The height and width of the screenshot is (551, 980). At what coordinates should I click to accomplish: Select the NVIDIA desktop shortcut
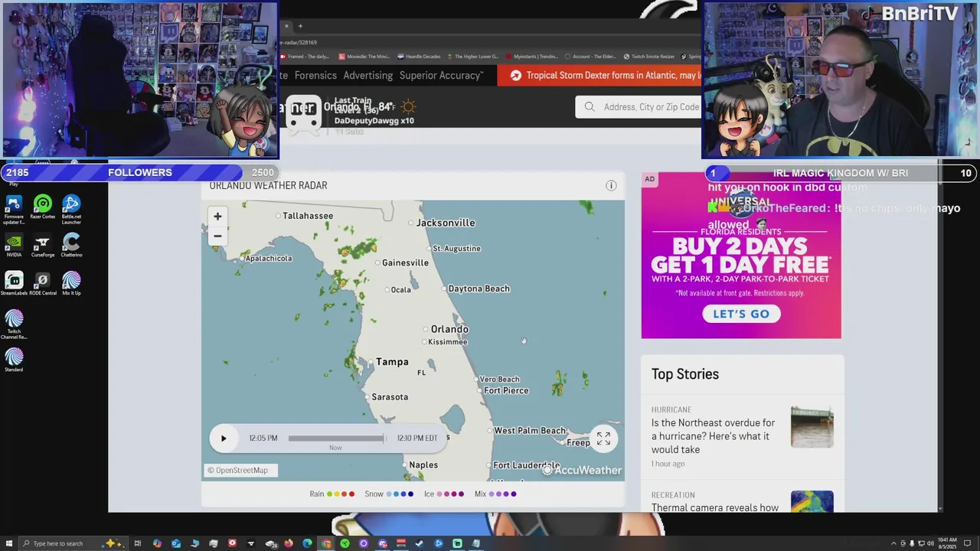click(x=14, y=246)
